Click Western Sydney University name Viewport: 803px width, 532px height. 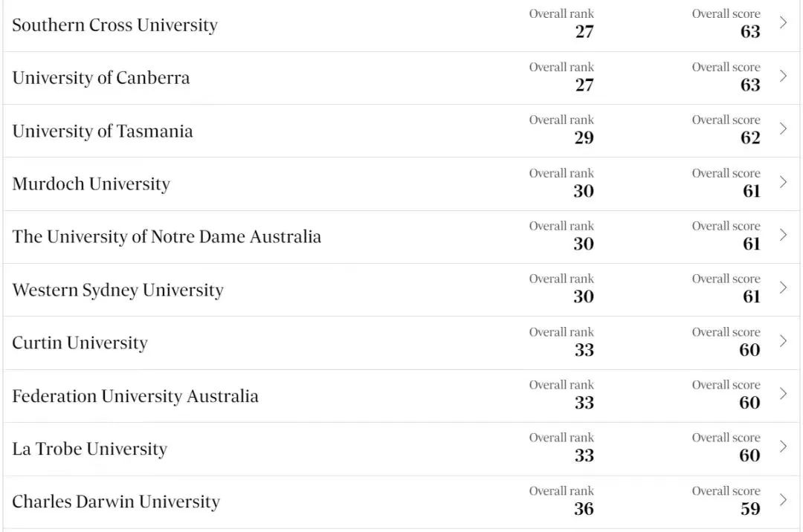pos(117,291)
